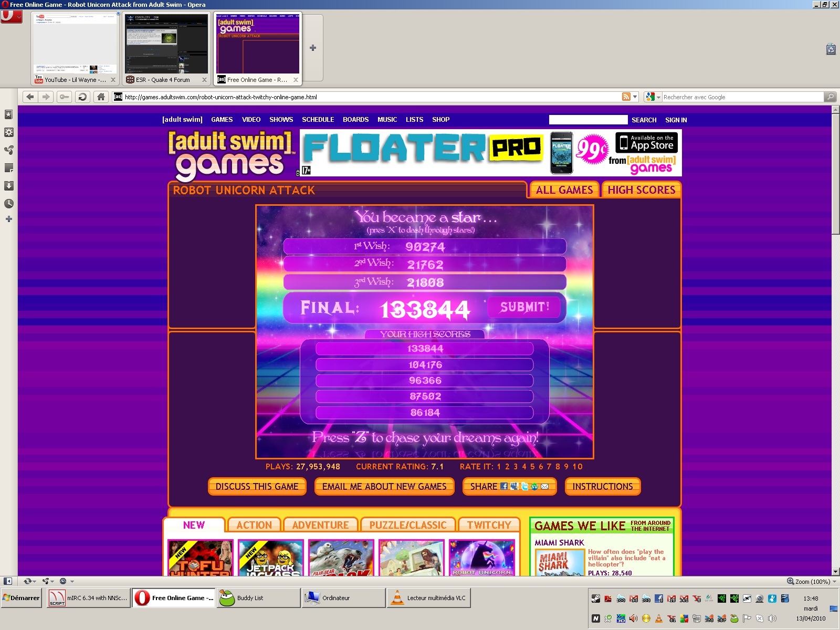This screenshot has height=630, width=840.
Task: Open the address bar history dropdown arrow
Action: [635, 97]
